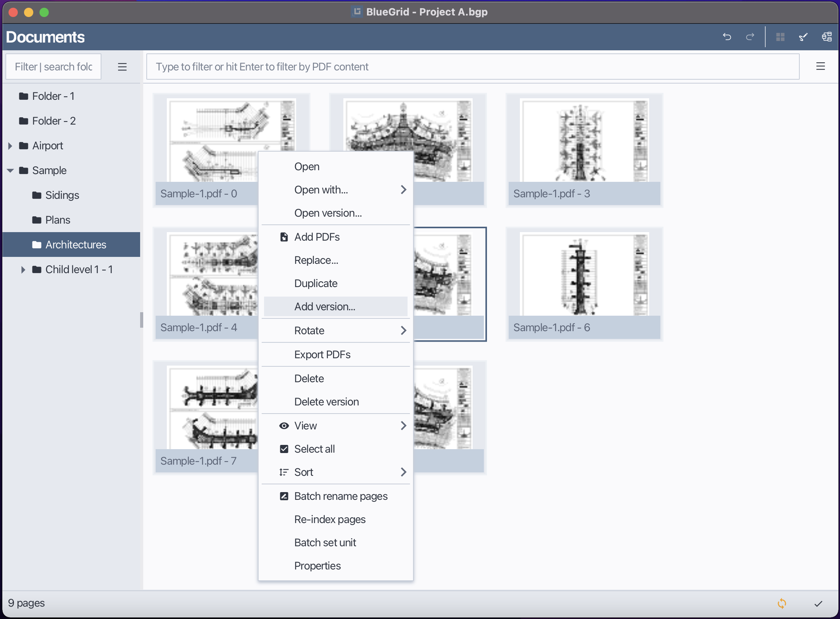Expand the Airport folder
Image resolution: width=840 pixels, height=619 pixels.
[10, 146]
